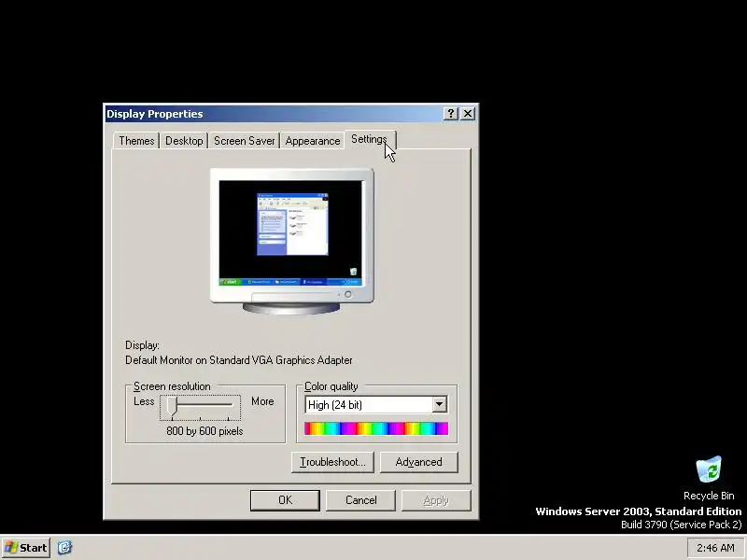Click the question mark help button

(x=450, y=113)
